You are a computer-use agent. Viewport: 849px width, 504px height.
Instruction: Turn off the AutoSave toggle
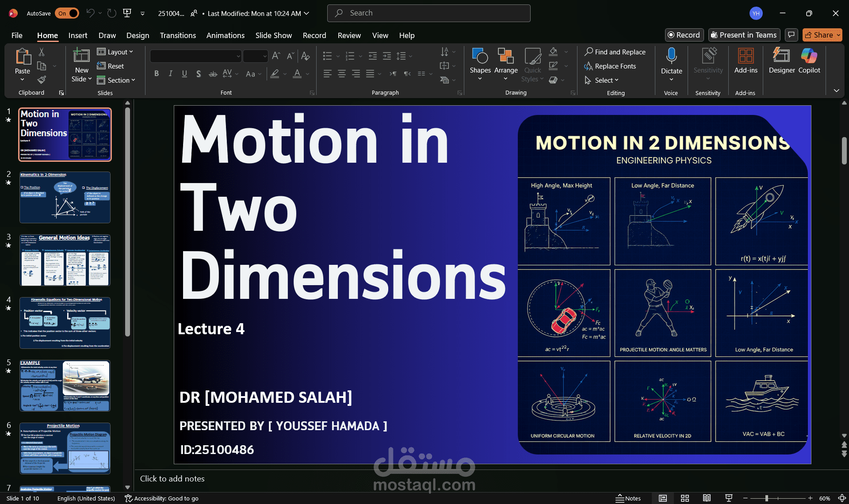[67, 13]
